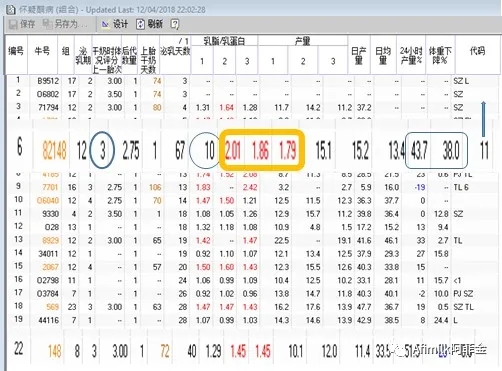The width and height of the screenshot is (502, 371).
Task: Click value 46.1 in the 8929 row
Action: click(392, 241)
